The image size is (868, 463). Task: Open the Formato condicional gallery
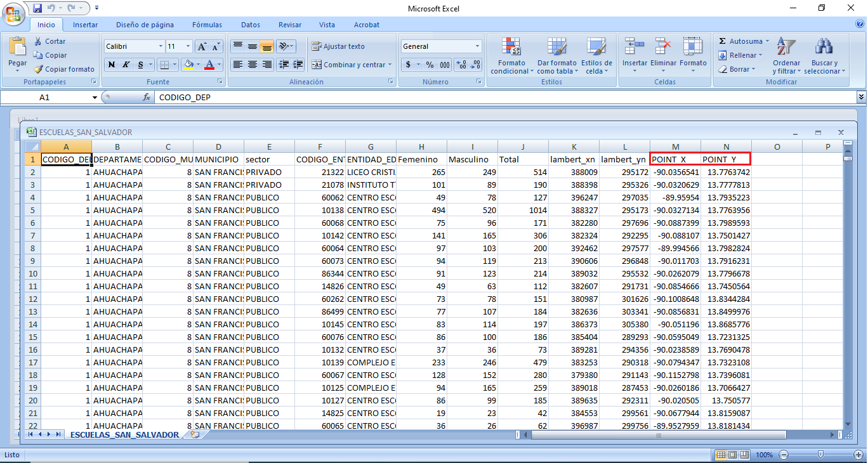click(x=511, y=56)
